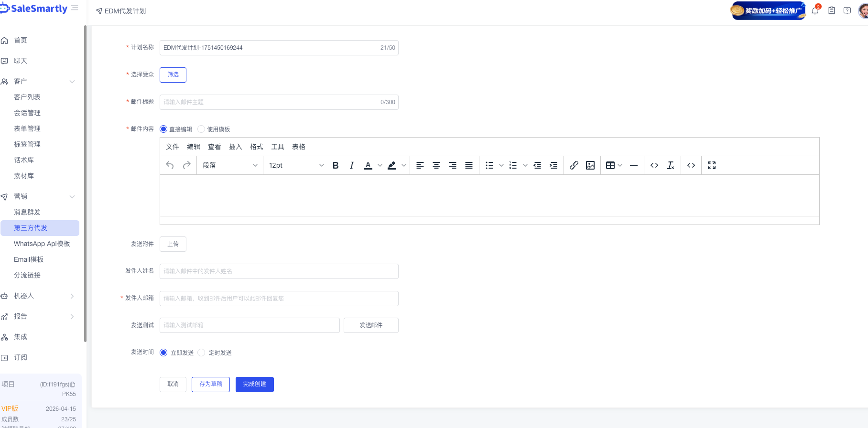Insert a horizontal line
The height and width of the screenshot is (428, 868).
point(634,165)
